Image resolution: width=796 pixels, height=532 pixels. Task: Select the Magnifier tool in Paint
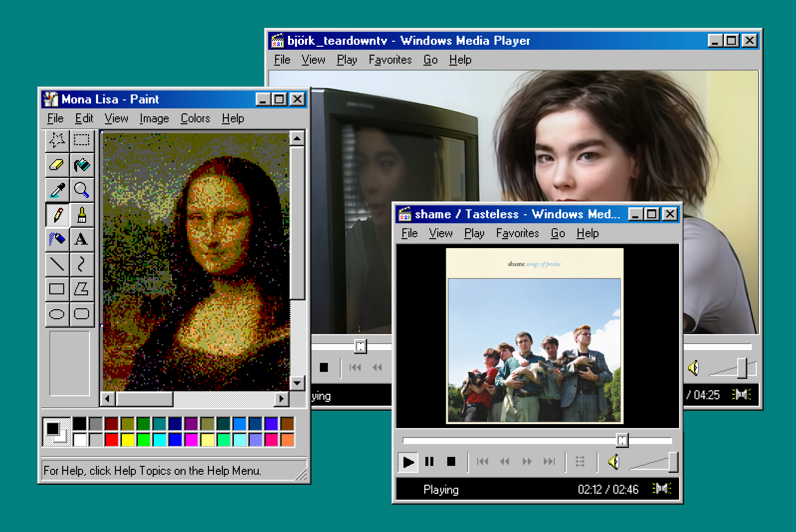pos(82,189)
